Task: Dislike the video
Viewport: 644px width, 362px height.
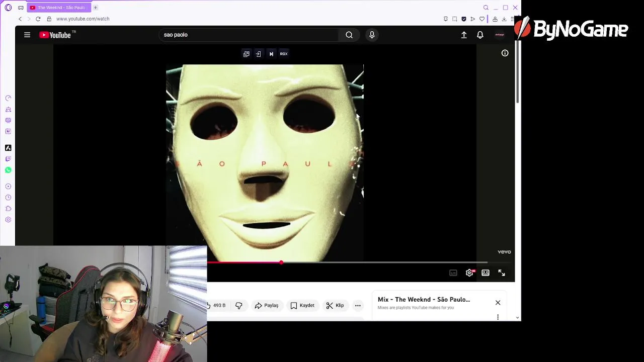Action: point(239,305)
